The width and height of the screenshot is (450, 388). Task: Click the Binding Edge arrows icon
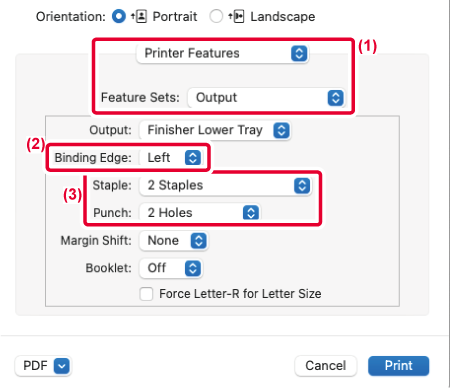click(x=193, y=158)
